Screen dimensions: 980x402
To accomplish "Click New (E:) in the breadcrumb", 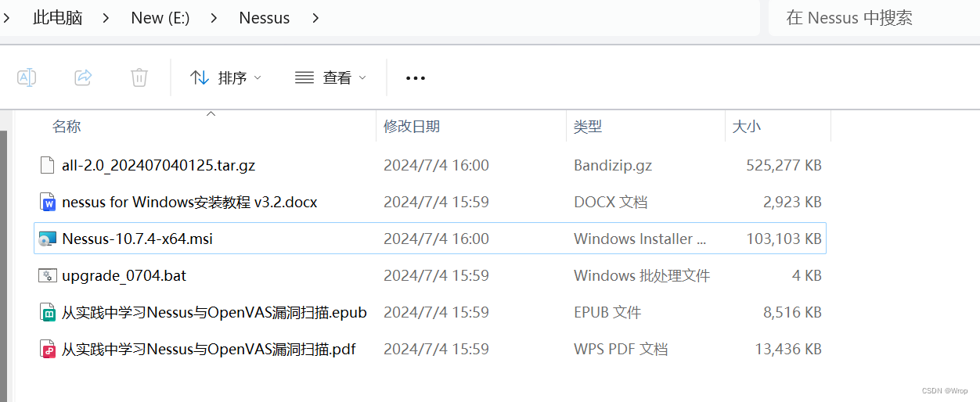I will pyautogui.click(x=160, y=18).
